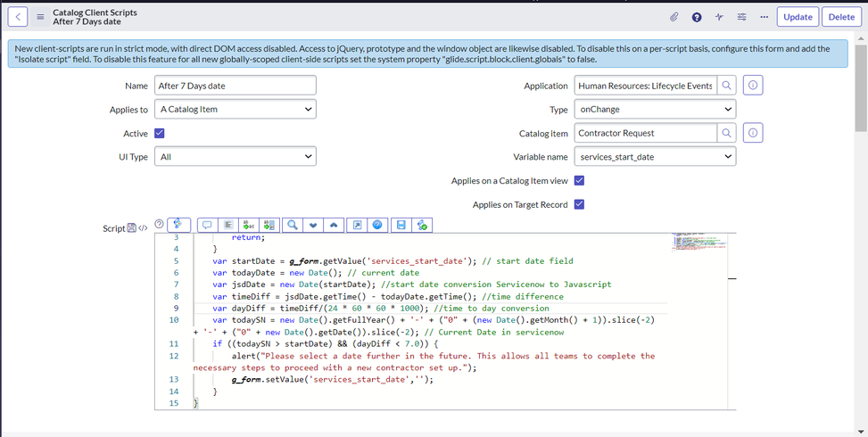Viewport: 868px width, 437px height.
Task: Open the activity stream icon in header
Action: point(719,17)
